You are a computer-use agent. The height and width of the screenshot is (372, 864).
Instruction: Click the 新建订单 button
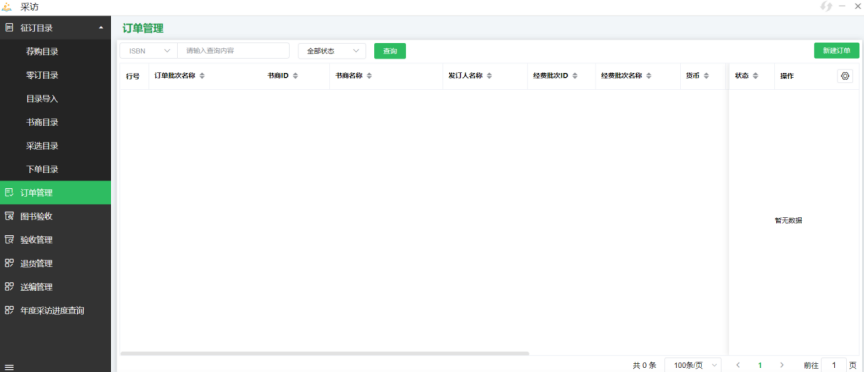tap(836, 51)
